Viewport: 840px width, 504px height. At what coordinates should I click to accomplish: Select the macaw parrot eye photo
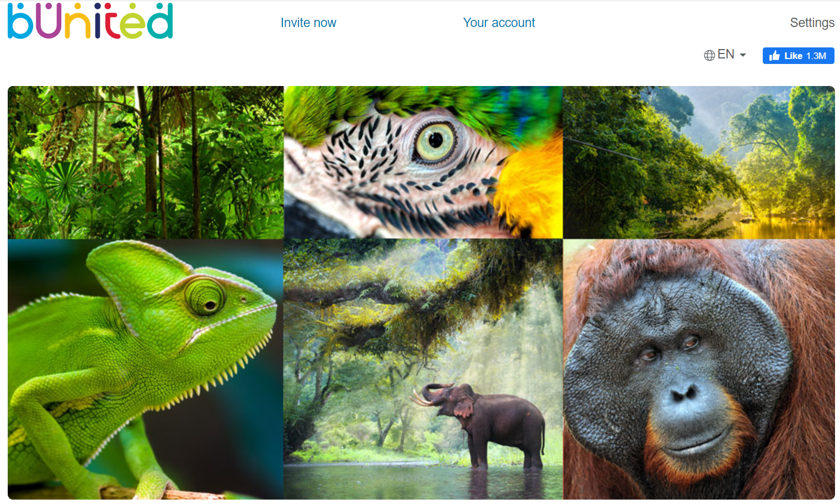(x=423, y=162)
